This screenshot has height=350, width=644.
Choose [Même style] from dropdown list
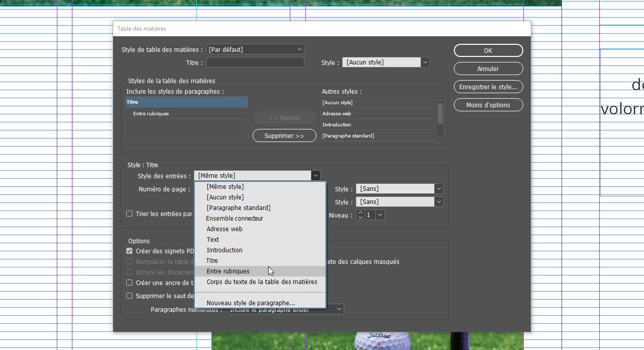tap(260, 186)
